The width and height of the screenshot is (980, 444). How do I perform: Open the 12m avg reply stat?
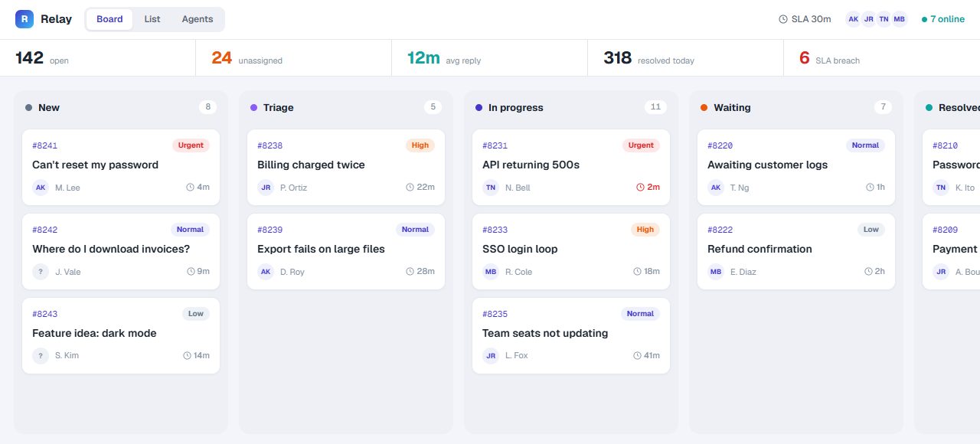coord(490,58)
